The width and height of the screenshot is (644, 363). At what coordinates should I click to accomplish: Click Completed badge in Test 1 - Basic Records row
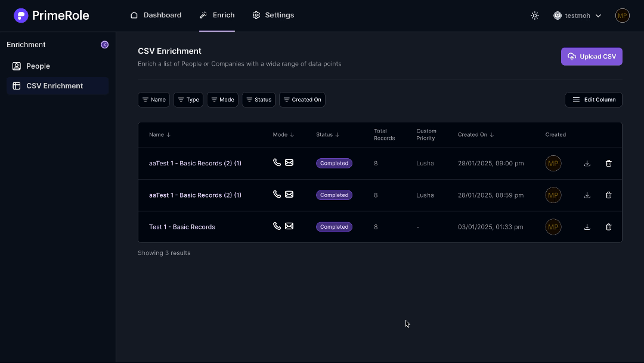334,227
